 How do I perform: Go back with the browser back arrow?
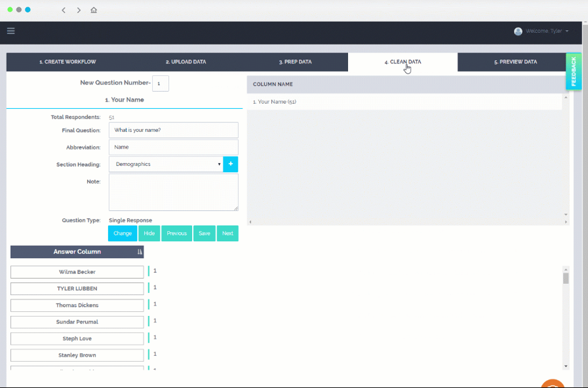[64, 10]
